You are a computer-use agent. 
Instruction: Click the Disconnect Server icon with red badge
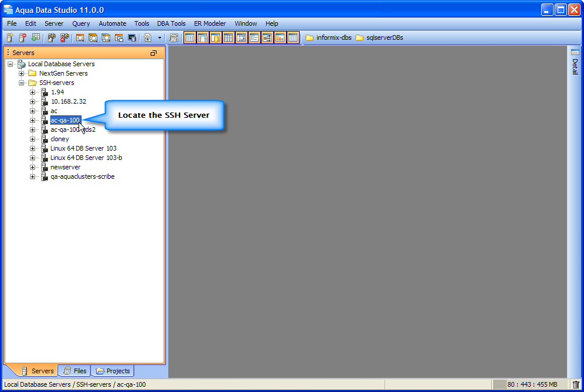[x=64, y=38]
